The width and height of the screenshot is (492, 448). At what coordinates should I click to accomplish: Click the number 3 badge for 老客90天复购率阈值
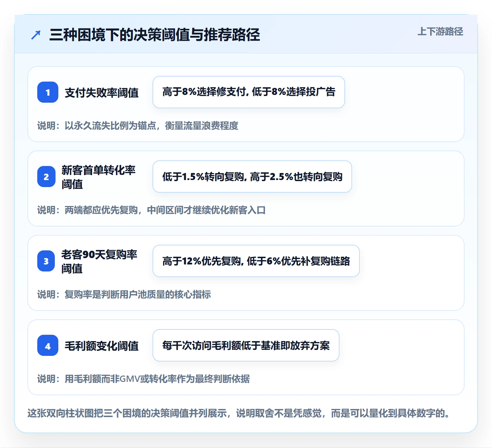tap(46, 261)
